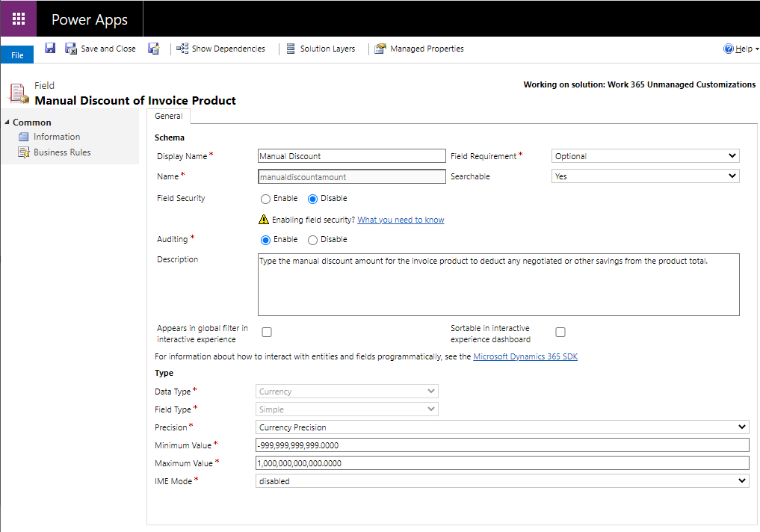The width and height of the screenshot is (760, 532).
Task: Open the Precision dropdown
Action: [502, 427]
